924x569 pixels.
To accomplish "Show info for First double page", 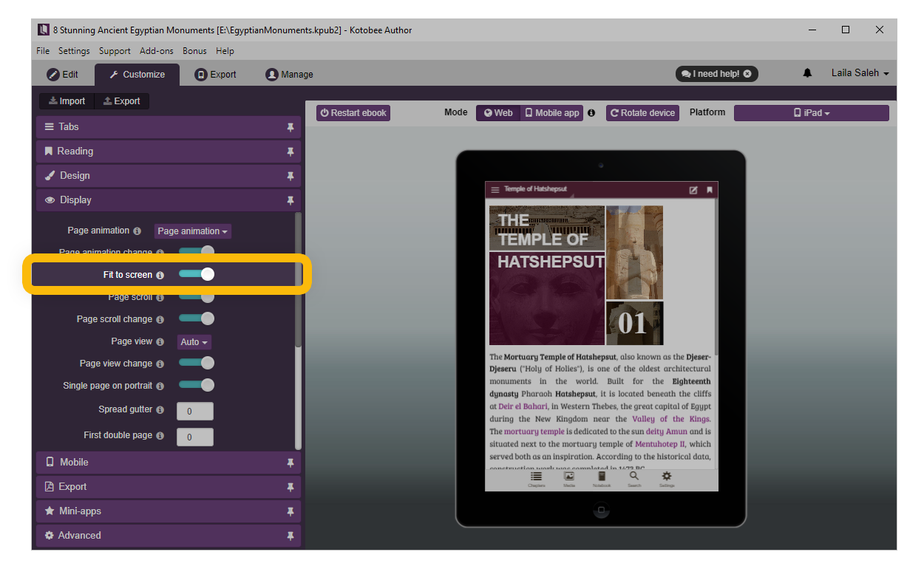I will (x=160, y=436).
